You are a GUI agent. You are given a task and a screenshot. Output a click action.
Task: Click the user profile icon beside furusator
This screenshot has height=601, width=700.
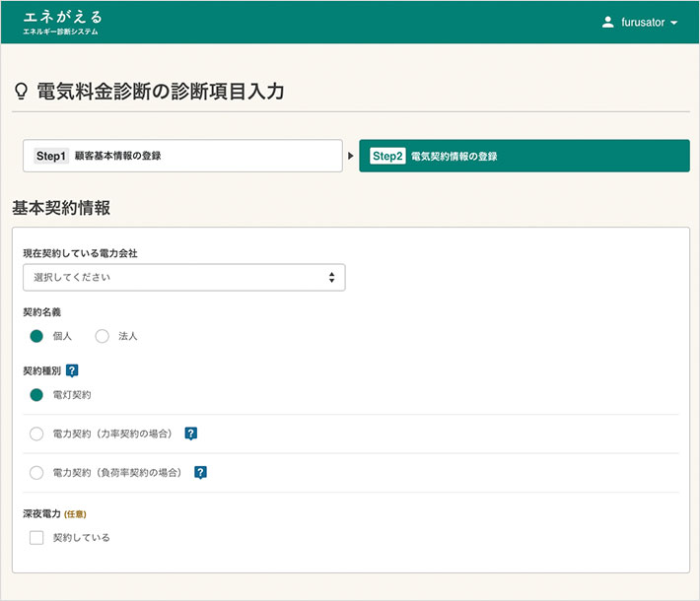(x=607, y=23)
